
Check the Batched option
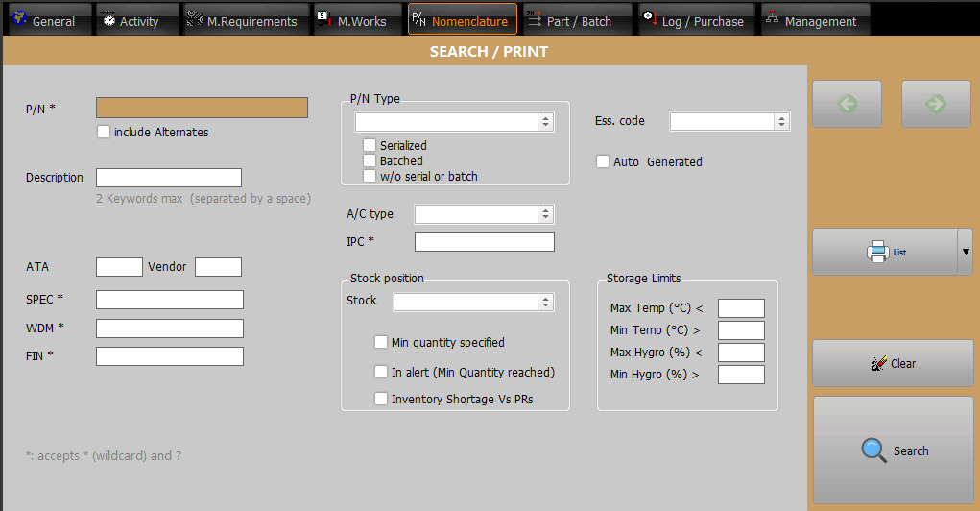click(x=370, y=160)
